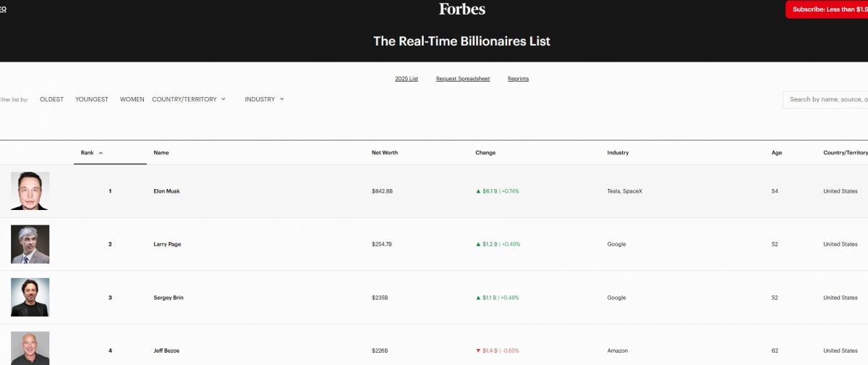Viewport: 868px width, 365px height.
Task: Click the Rank column sort arrow
Action: coord(101,153)
